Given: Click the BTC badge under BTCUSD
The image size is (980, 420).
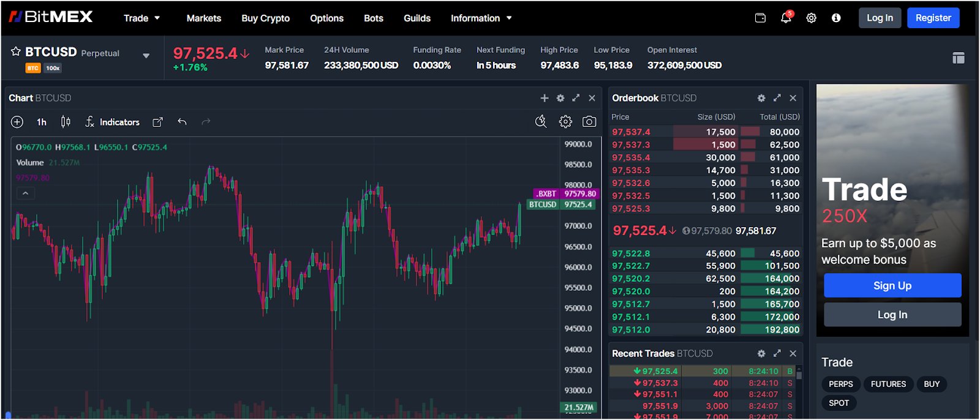Looking at the screenshot, I should [x=33, y=68].
